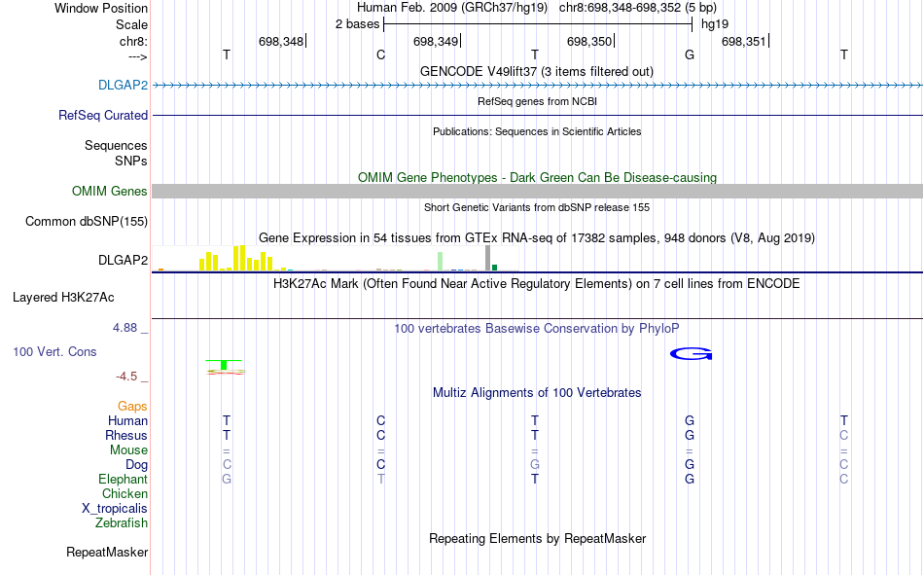Screen dimensions: 924x575
Task: Click the Gaps label in Multiz alignment
Action: pos(132,406)
